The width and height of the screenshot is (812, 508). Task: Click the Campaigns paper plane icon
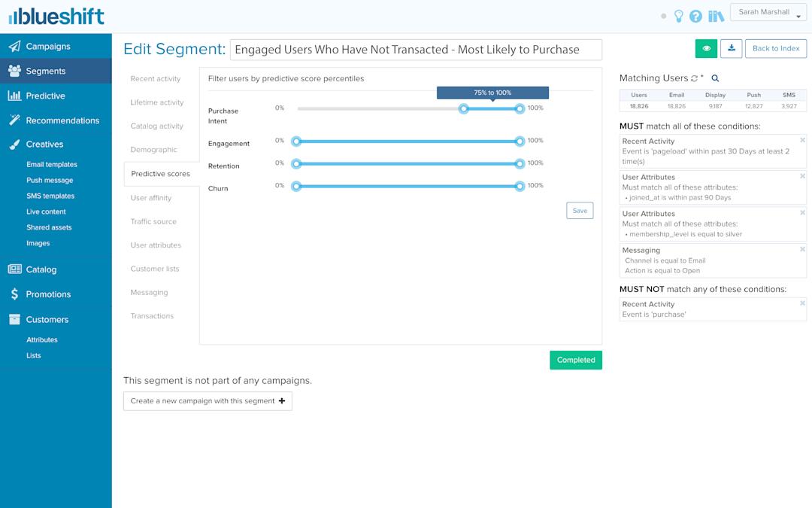point(14,46)
